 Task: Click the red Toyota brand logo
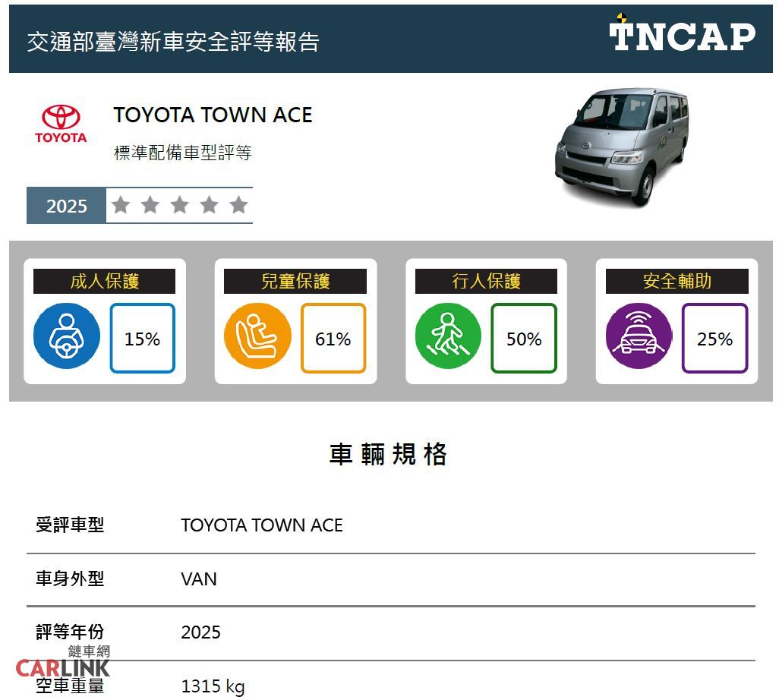click(x=61, y=124)
